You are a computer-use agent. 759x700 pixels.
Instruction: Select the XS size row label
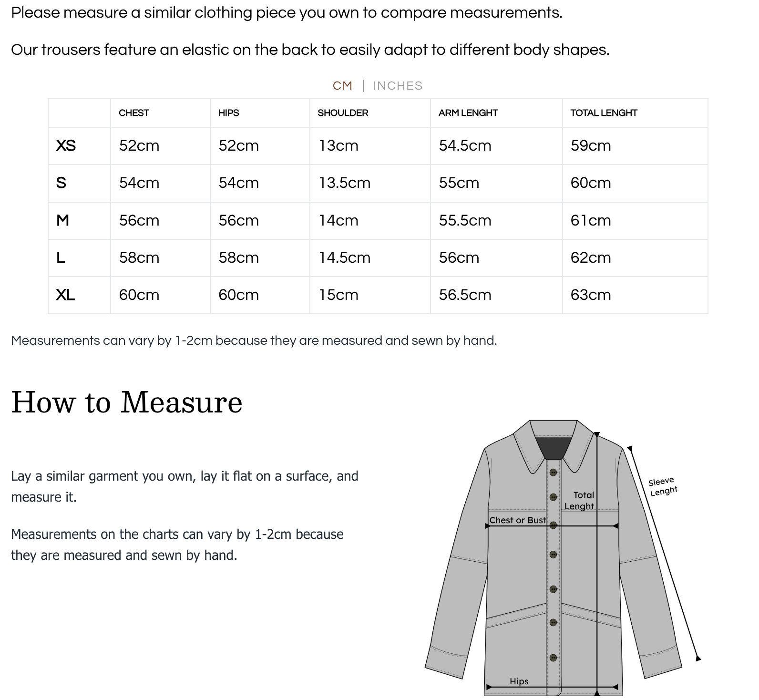click(x=66, y=145)
